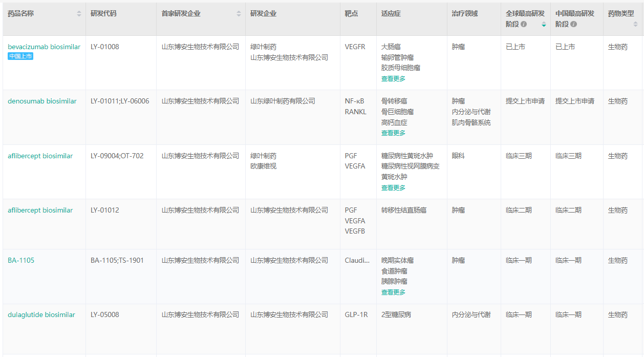
Task: Click truncated Claudi... target cell
Action: [x=357, y=260]
